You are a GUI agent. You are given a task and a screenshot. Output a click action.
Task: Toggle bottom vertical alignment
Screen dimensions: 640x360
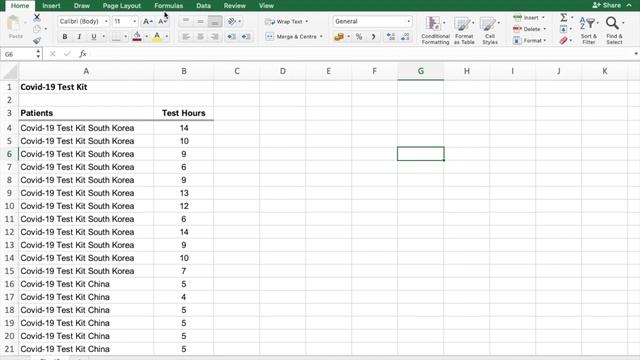click(x=215, y=21)
